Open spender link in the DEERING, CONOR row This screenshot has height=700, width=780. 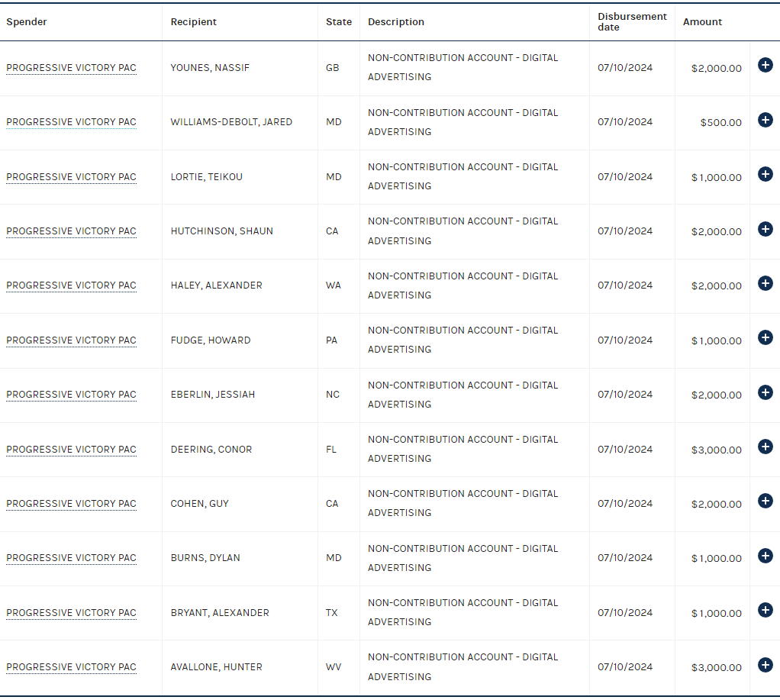pyautogui.click(x=71, y=450)
